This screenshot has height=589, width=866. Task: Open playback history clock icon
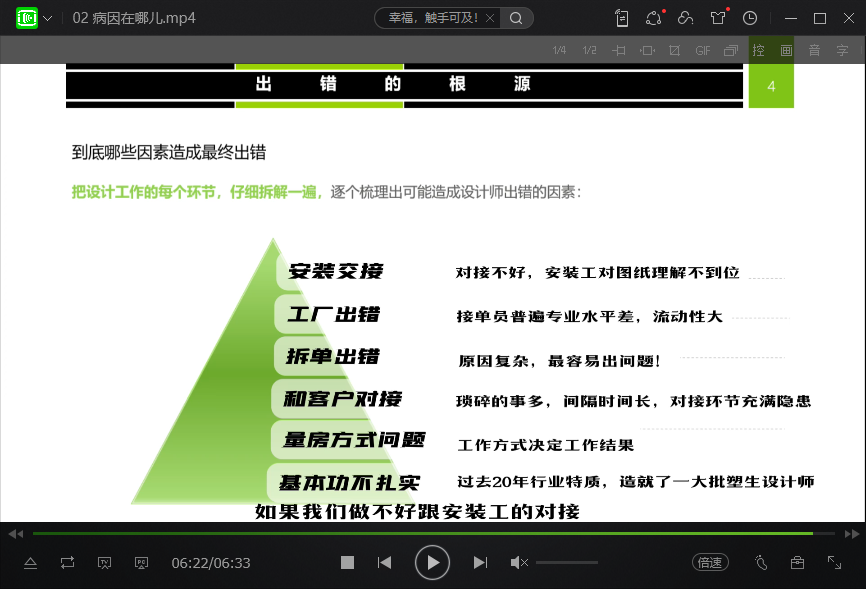tap(749, 18)
